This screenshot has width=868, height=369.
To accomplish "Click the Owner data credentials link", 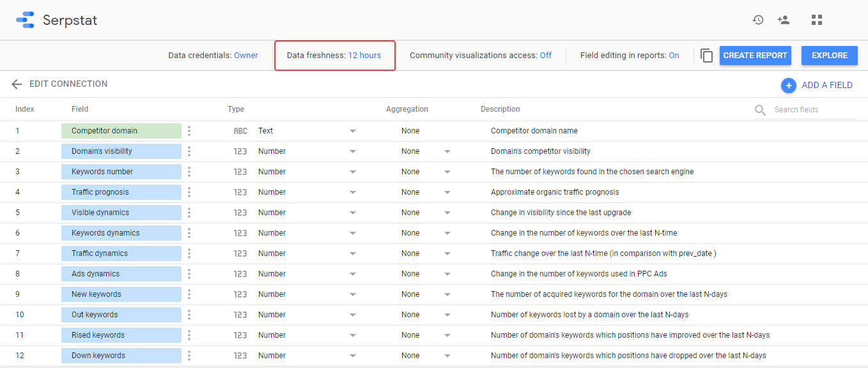I will [246, 56].
